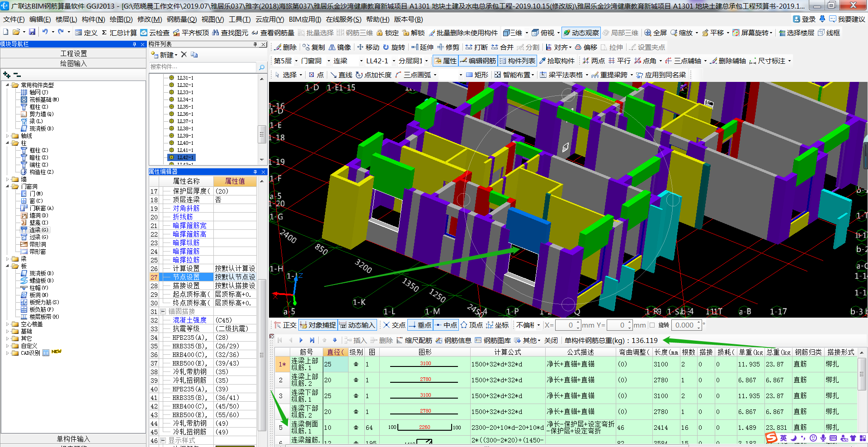Screen dimensions: 868x447
Task: Click the 锁定 lock icon
Action: click(x=388, y=33)
